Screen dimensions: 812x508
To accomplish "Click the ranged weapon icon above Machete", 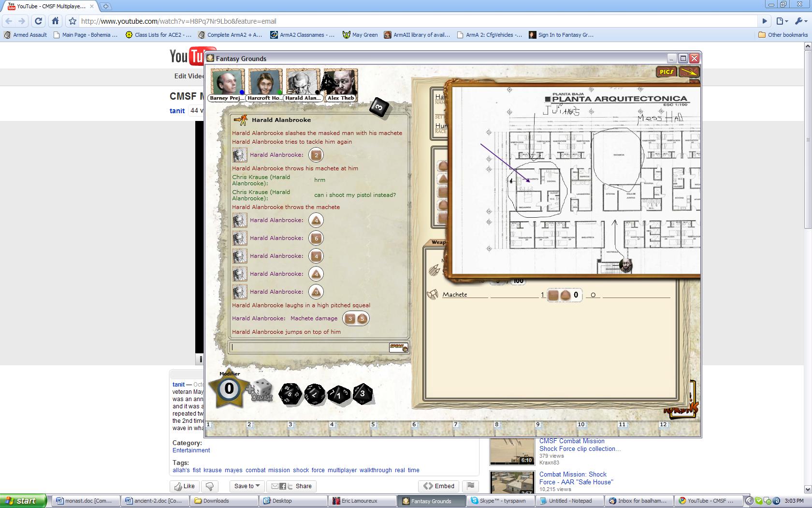I will point(434,270).
